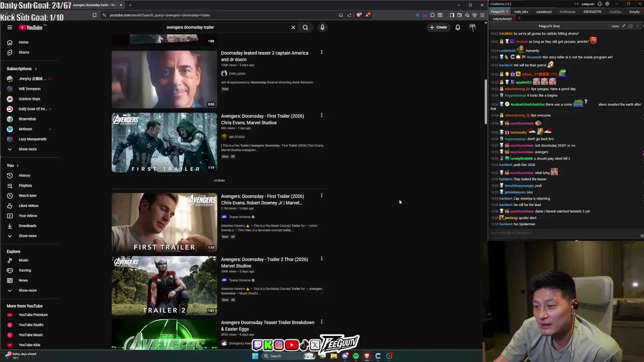Add a new Chatterino tab
This screenshot has height=362, width=644.
coord(519,19)
